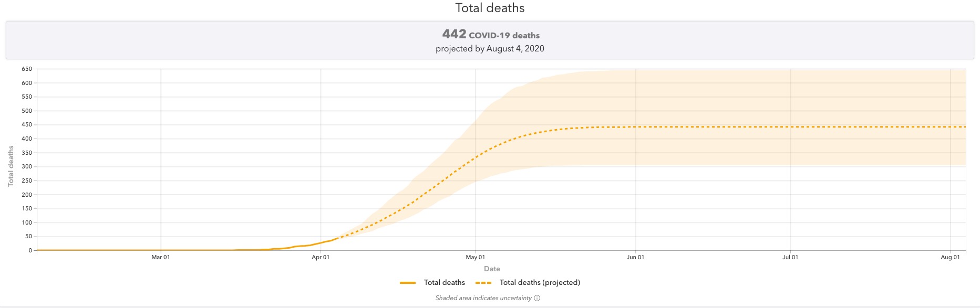The image size is (980, 308).
Task: Click the vertical "Total deaths" y-axis title
Action: (x=11, y=166)
